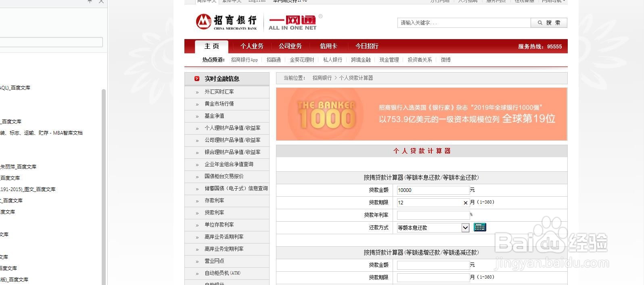Open 存款利率 in the sidebar
Viewport: 644px width, 285px height.
point(214,201)
